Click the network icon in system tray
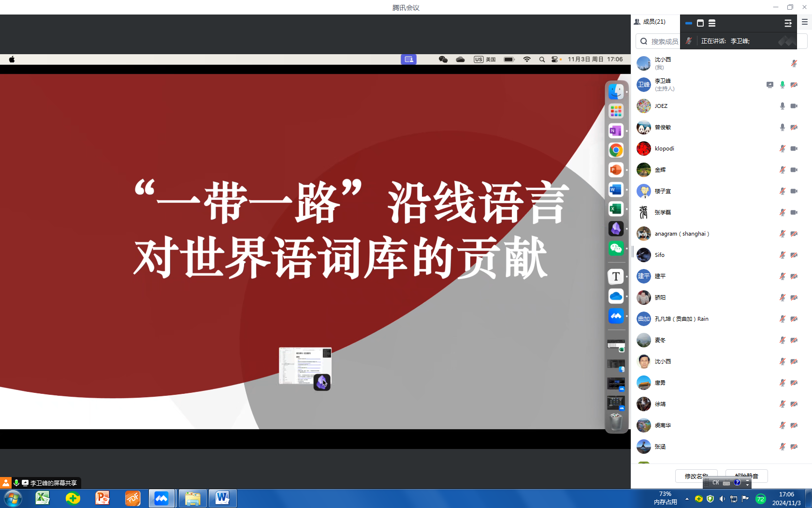The width and height of the screenshot is (812, 508). tap(734, 499)
